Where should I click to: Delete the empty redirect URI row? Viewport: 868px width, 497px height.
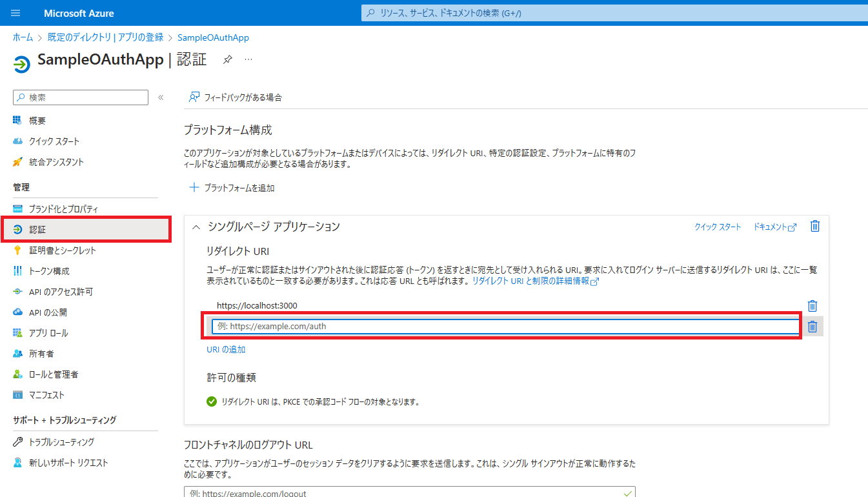tap(812, 327)
